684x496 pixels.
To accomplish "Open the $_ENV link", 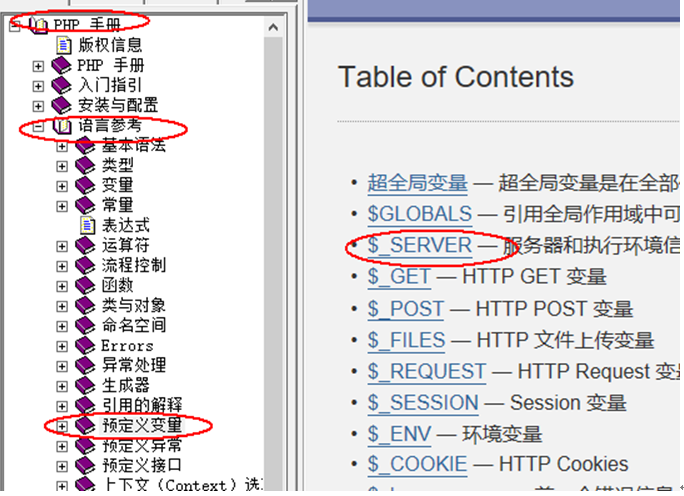I will pyautogui.click(x=399, y=434).
